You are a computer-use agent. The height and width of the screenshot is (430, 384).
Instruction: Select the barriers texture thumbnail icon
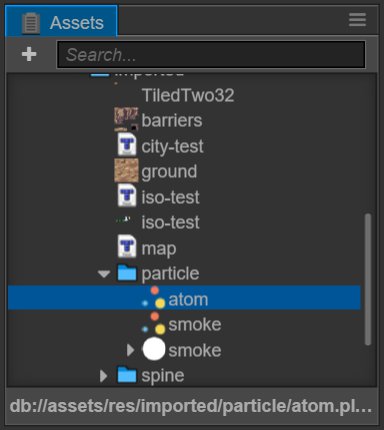pyautogui.click(x=126, y=119)
